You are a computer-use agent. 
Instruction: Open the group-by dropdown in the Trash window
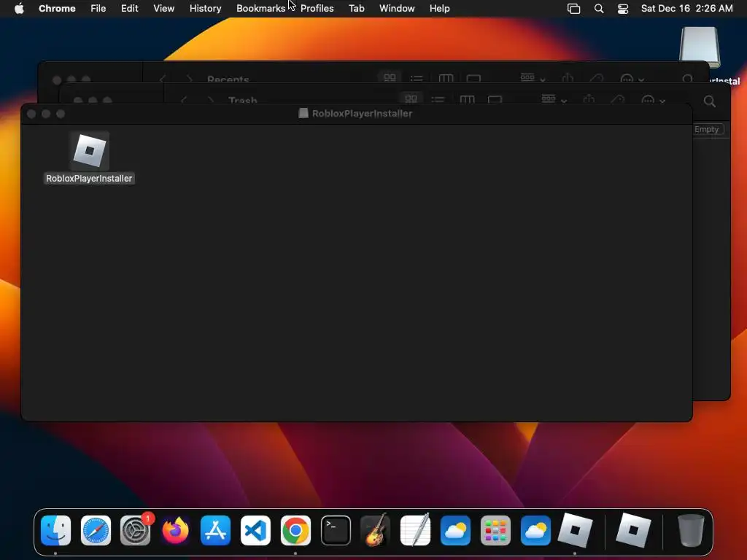click(x=554, y=99)
